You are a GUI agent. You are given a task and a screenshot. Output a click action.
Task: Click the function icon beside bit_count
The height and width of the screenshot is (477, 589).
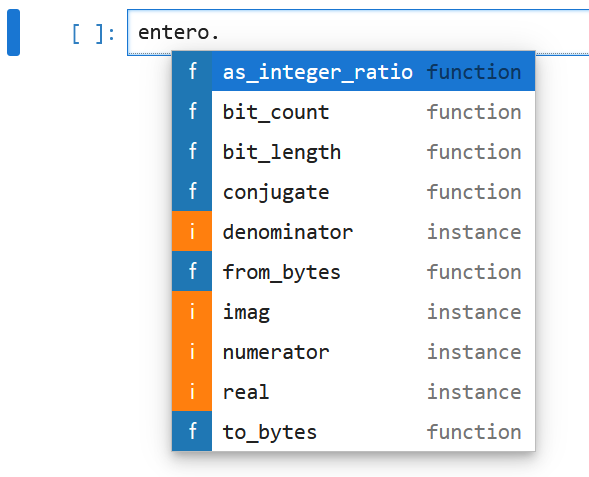[x=192, y=111]
